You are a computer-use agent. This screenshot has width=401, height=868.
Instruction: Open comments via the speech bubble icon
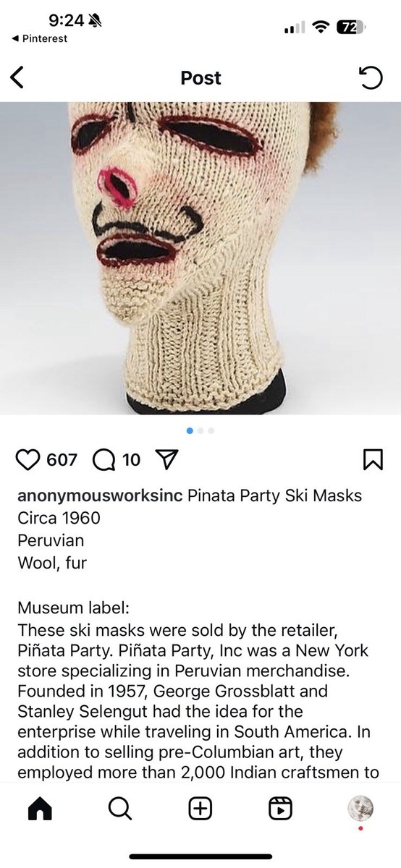pos(104,459)
